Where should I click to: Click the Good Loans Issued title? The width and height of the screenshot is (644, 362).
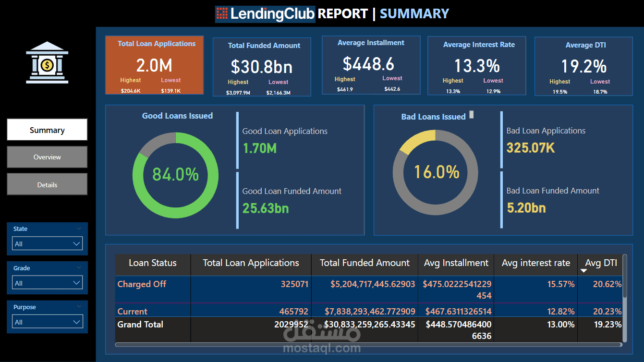[177, 116]
